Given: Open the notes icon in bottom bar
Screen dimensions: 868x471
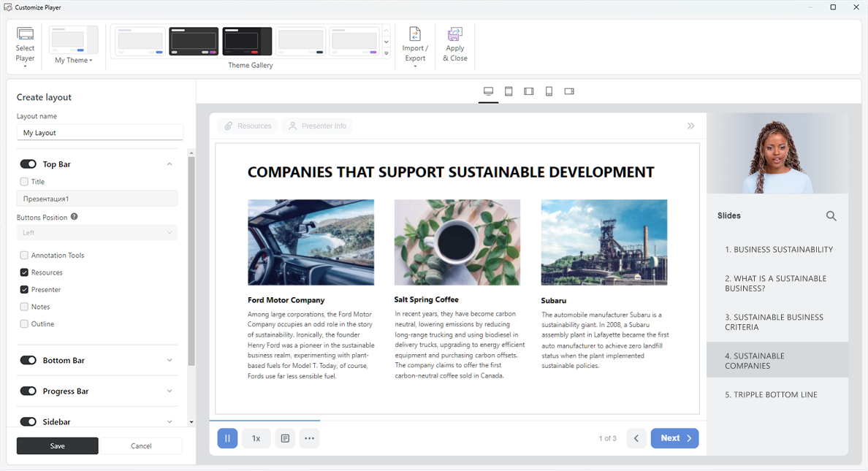Looking at the screenshot, I should point(285,438).
